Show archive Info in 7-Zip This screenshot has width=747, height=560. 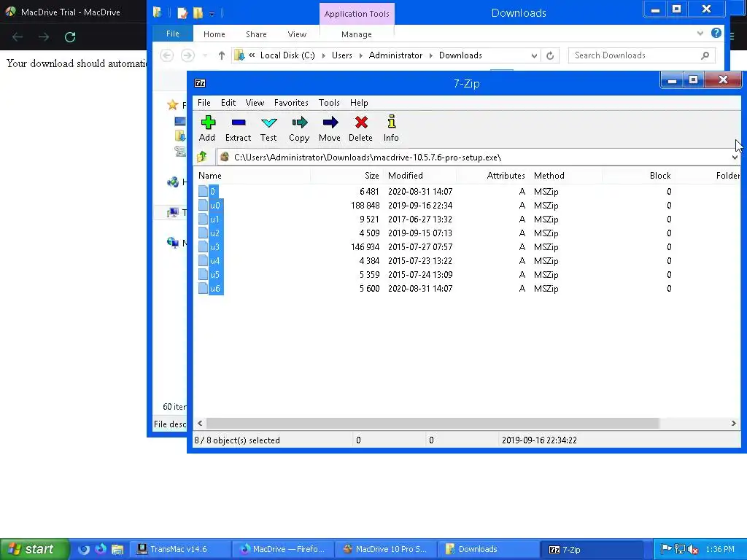[391, 128]
